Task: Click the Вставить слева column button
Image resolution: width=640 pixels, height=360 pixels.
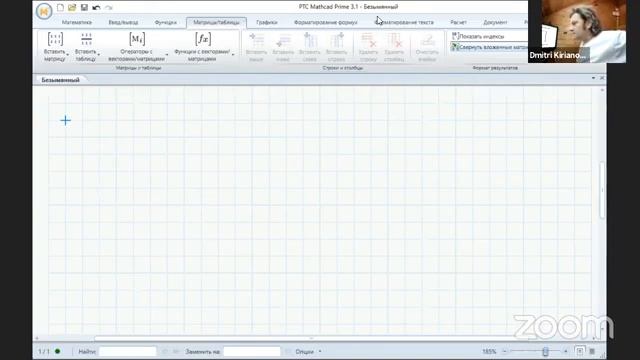Action: (310, 47)
